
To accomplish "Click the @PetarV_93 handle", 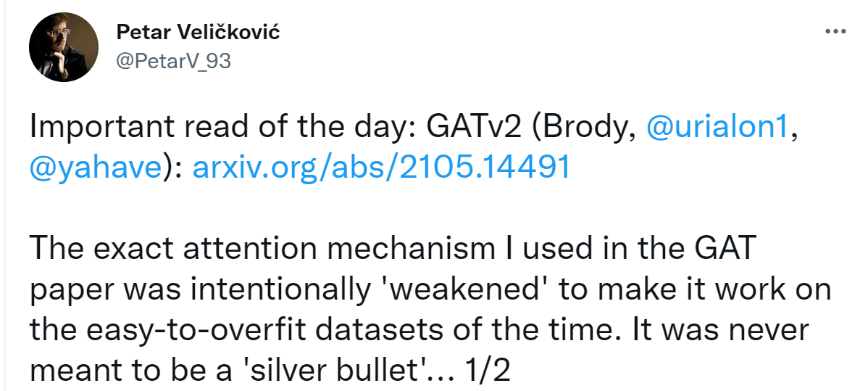I will click(173, 62).
